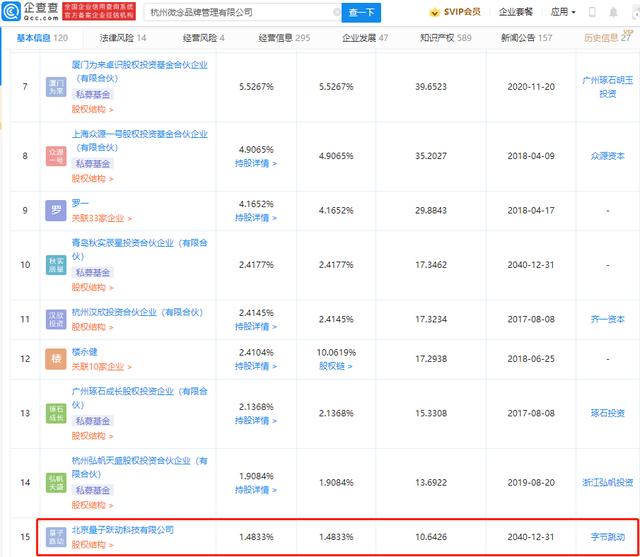Viewport: 640px width, 557px height.
Task: Switch to the 知识产权 tab
Action: 446,38
